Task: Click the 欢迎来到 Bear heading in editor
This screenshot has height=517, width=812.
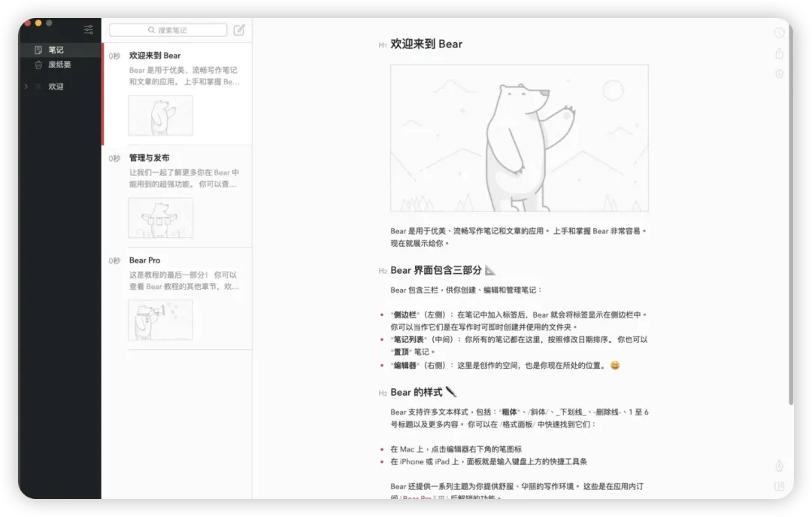Action: [x=426, y=44]
